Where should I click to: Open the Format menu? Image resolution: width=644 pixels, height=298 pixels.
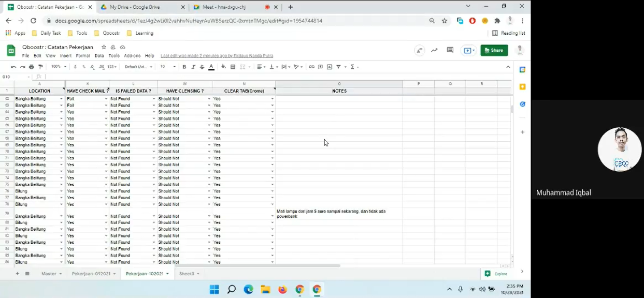[83, 56]
